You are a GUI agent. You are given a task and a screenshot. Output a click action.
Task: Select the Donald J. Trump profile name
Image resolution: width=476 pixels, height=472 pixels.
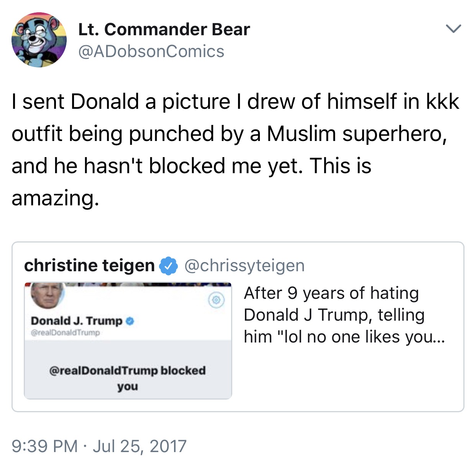click(x=77, y=321)
